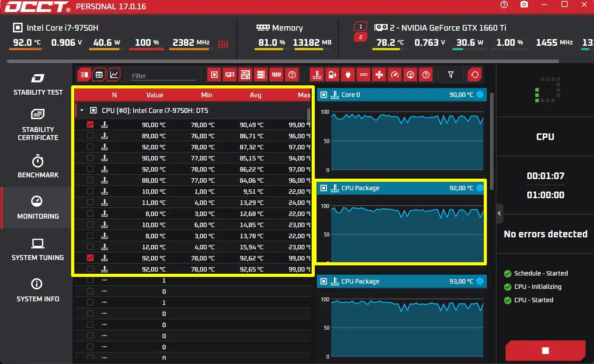Viewport: 594px width, 364px height.
Task: Select the Monitoring section
Action: pos(38,208)
